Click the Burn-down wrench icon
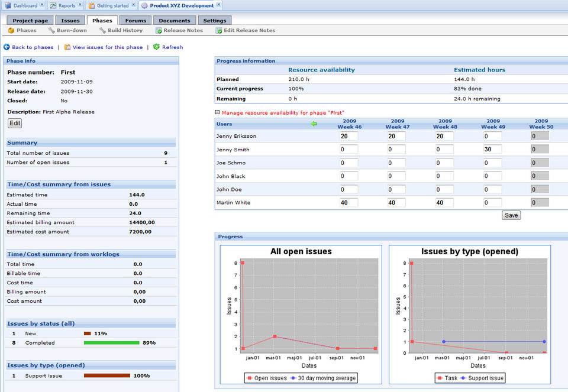 coord(51,30)
